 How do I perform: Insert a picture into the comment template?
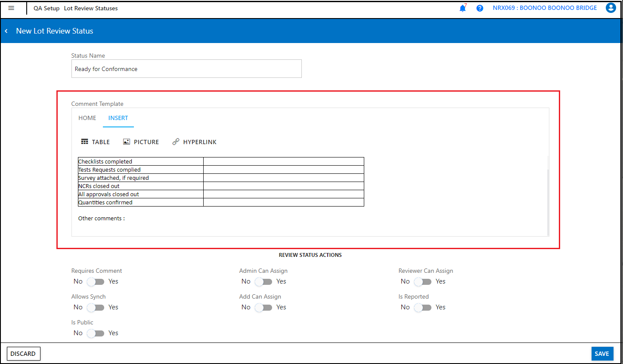coord(141,142)
